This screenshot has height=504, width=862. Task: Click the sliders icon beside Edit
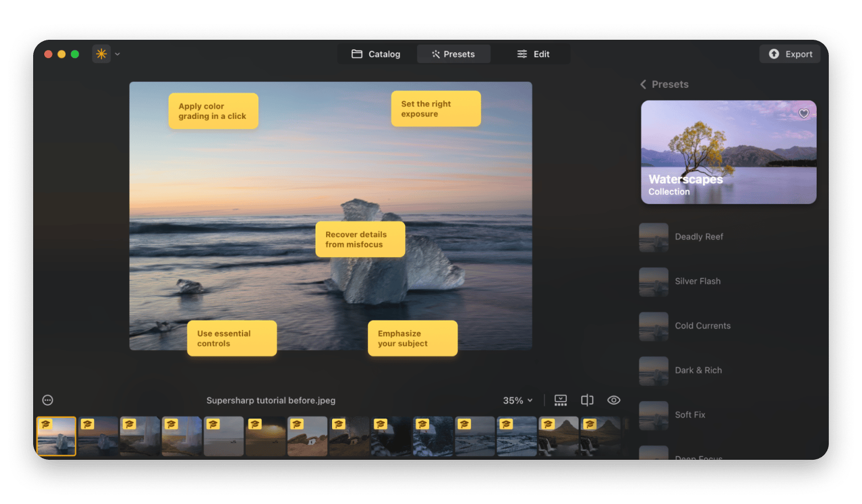(x=522, y=54)
